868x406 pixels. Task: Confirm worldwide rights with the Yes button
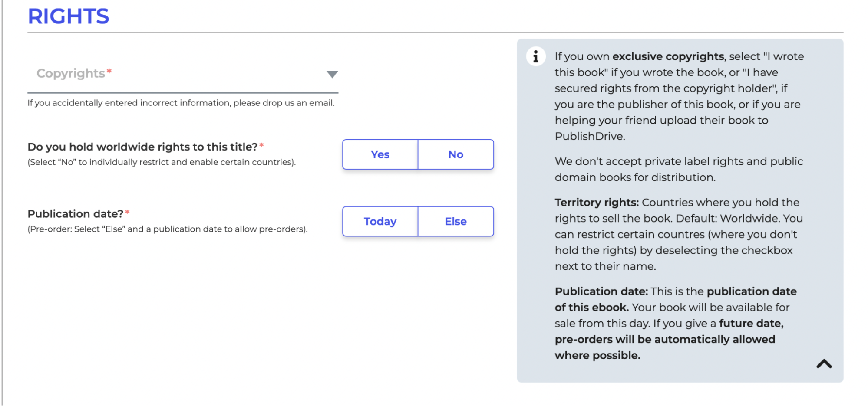(x=380, y=154)
